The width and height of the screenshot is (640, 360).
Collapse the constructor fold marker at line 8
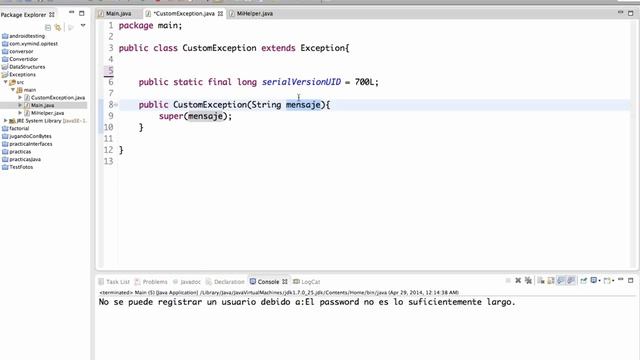(x=116, y=105)
